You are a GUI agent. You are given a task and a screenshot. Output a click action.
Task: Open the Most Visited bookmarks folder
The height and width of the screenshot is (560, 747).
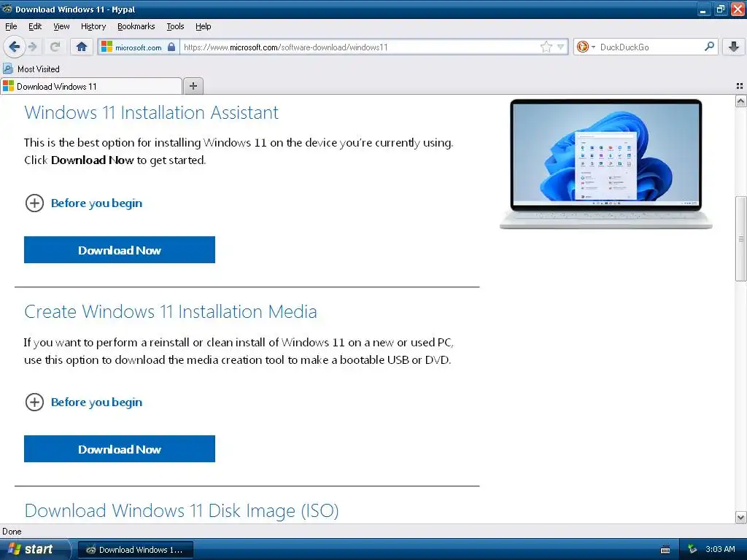pyautogui.click(x=31, y=69)
